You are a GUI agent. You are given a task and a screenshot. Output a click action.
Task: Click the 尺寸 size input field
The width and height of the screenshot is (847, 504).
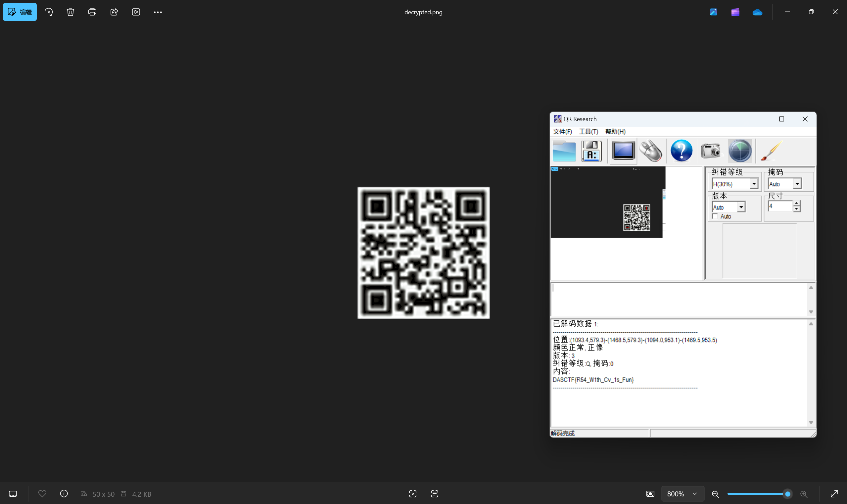(780, 206)
